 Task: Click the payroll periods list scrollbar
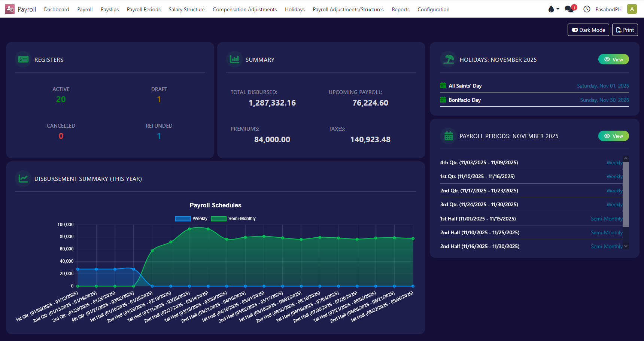[x=626, y=195]
